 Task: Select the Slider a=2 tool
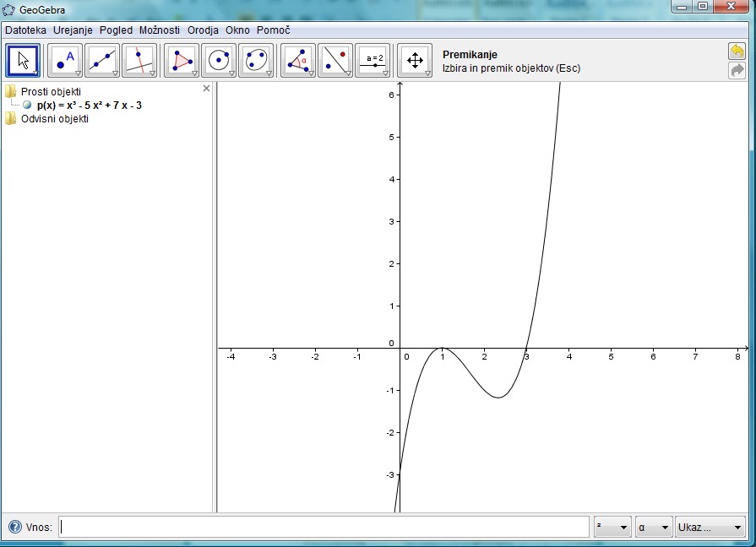373,61
